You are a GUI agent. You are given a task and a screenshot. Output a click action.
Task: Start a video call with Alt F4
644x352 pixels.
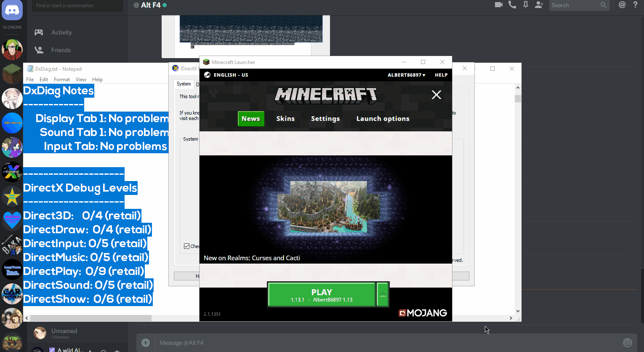point(499,5)
